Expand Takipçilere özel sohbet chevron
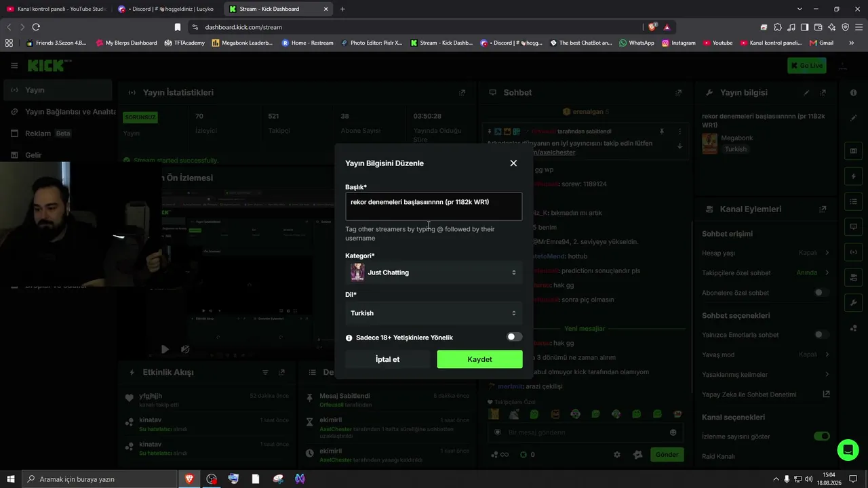The width and height of the screenshot is (868, 488). tap(827, 272)
